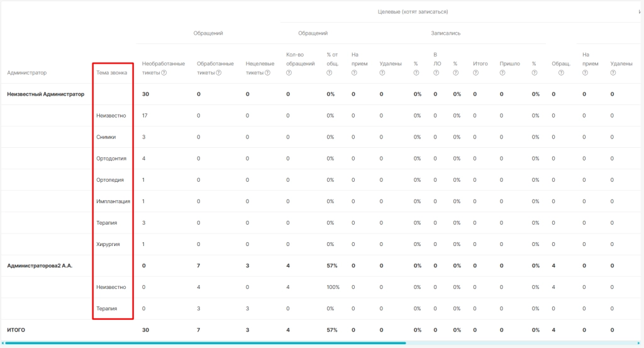Screen dimensions: 644x348
Task: Click the horizontal scrollbar thumb at bottom
Action: 206,343
